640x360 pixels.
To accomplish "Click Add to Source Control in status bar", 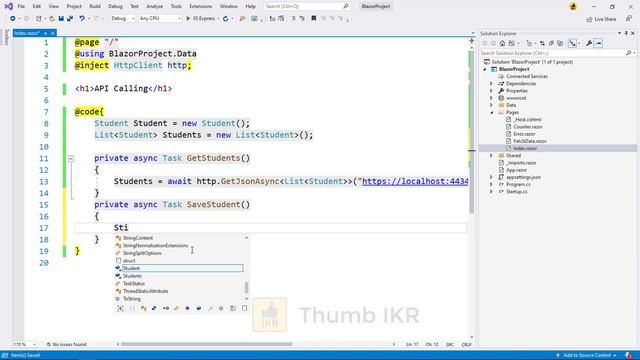I will (586, 356).
